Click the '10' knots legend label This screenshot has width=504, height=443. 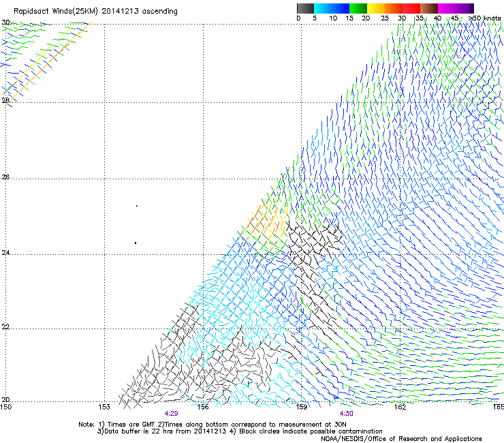333,18
